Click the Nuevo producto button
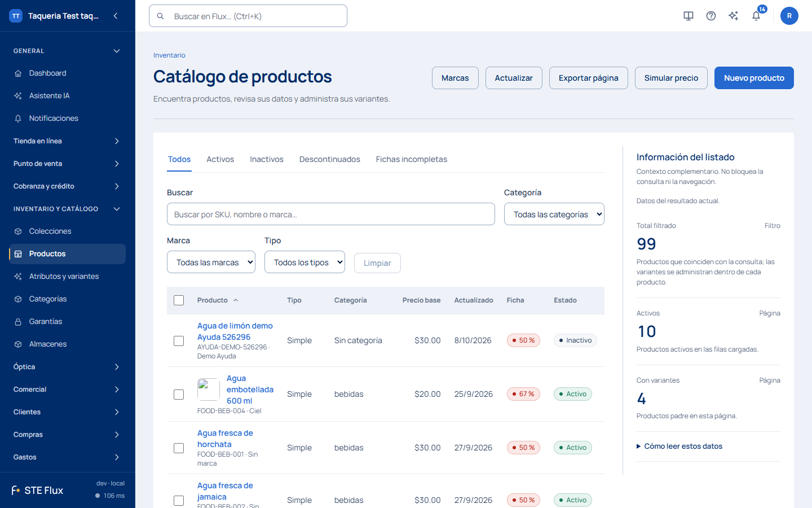 (754, 78)
